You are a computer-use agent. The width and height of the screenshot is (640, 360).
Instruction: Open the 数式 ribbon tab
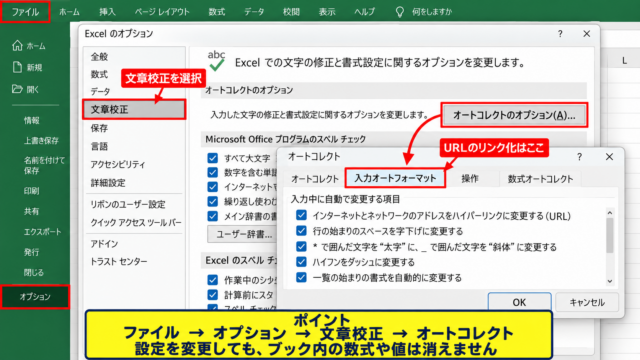point(216,12)
